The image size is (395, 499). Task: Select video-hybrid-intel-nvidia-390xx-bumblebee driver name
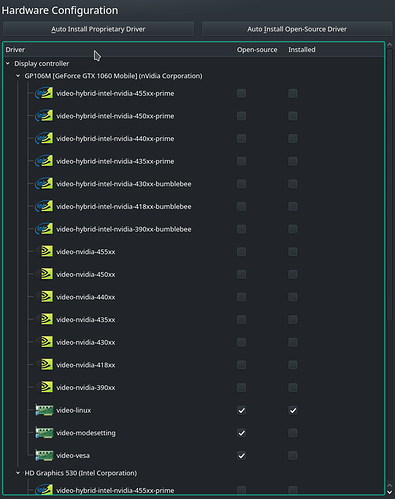tap(124, 229)
